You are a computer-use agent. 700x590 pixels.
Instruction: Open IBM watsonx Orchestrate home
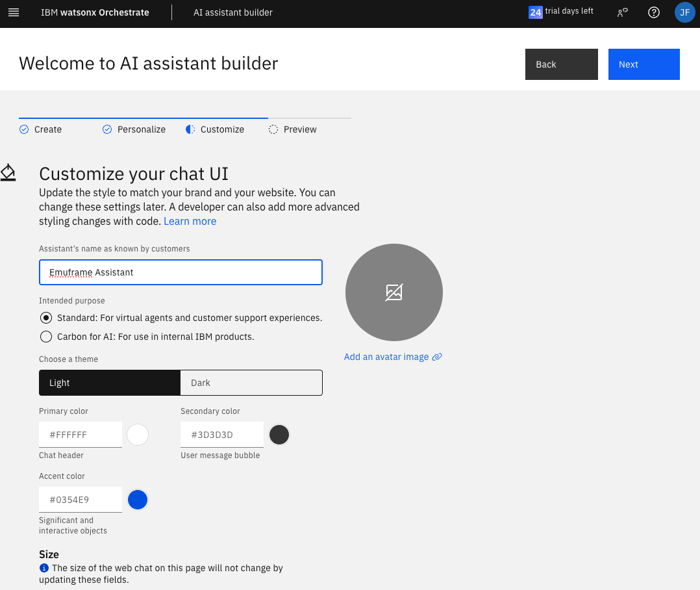[95, 12]
